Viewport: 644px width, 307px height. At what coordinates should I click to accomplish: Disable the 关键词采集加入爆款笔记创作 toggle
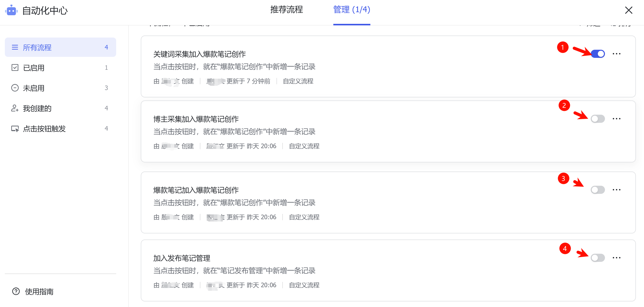(598, 54)
